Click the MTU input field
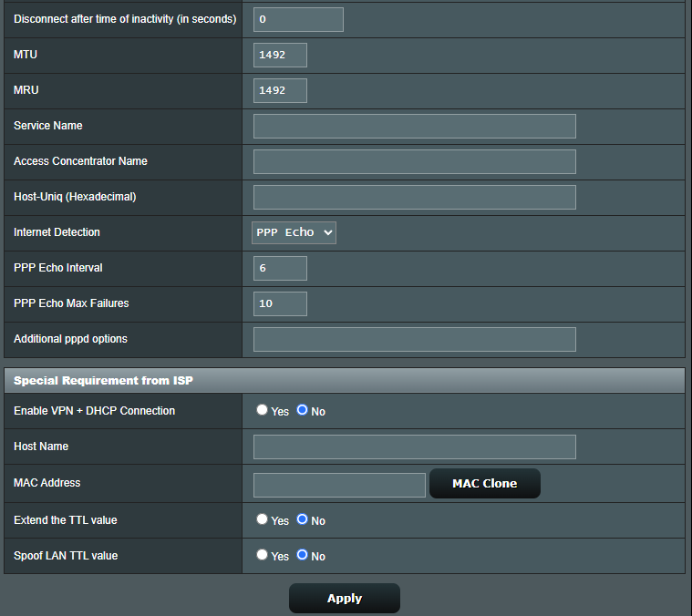 tap(280, 55)
